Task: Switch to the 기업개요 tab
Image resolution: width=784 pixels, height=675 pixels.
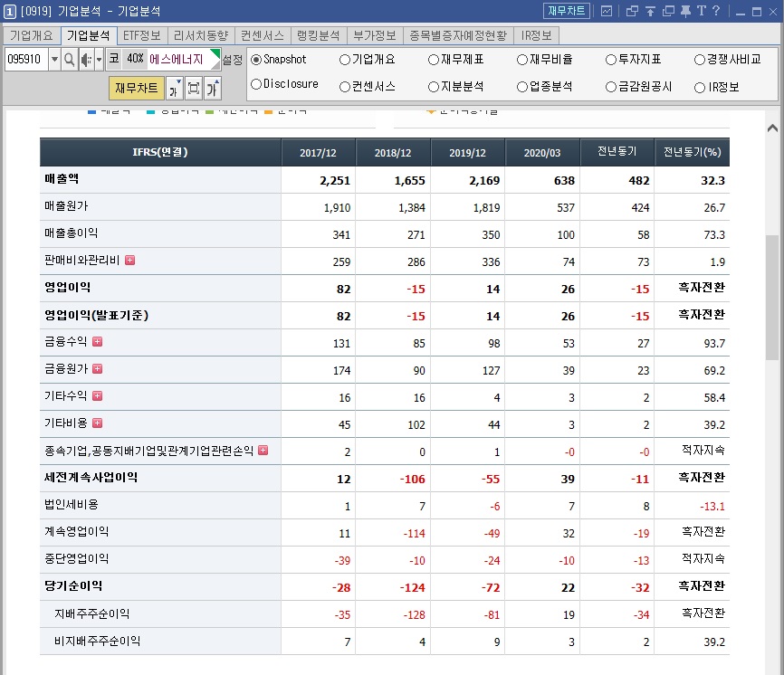Action: tap(31, 35)
